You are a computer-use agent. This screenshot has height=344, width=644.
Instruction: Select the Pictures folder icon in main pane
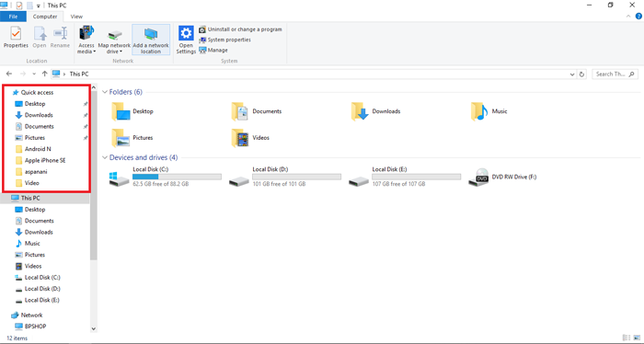121,138
